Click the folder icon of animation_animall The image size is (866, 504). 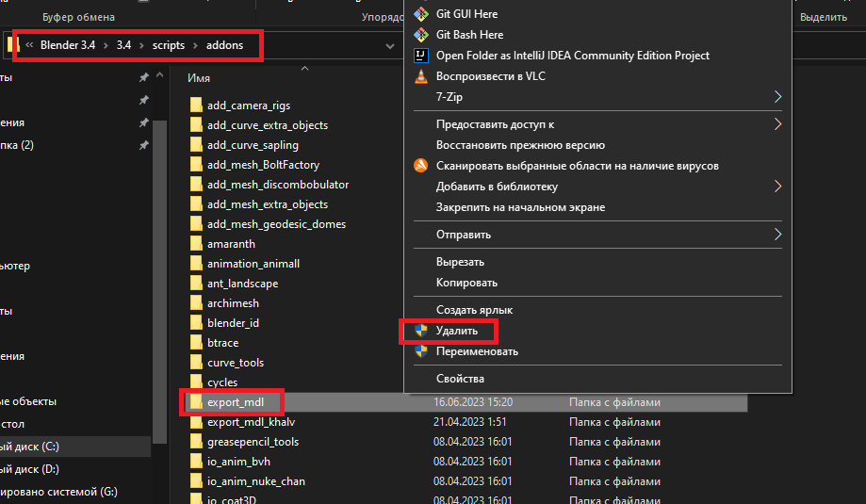tap(196, 264)
